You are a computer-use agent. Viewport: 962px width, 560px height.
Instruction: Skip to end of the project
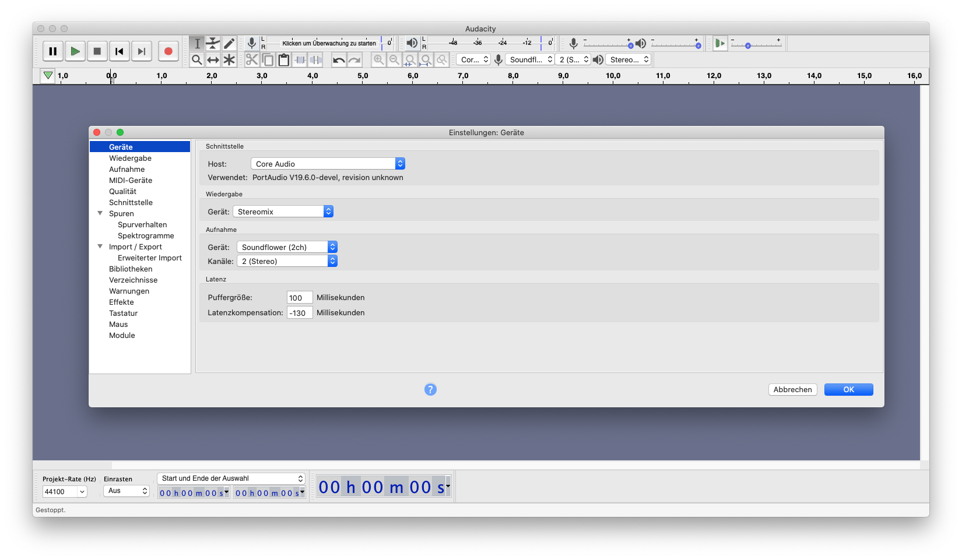[142, 51]
